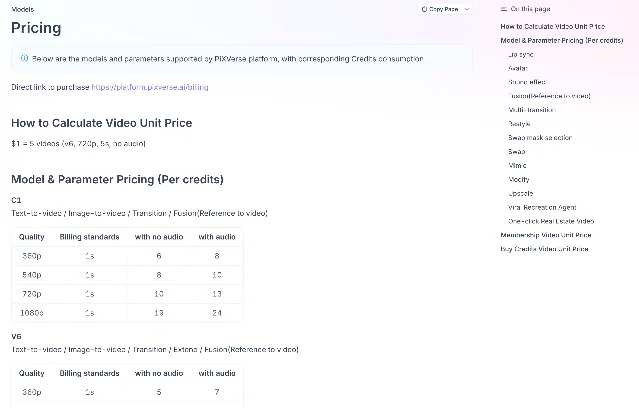The width and height of the screenshot is (639, 408).
Task: Click the 1080p cell in the C1 table
Action: [x=32, y=313]
